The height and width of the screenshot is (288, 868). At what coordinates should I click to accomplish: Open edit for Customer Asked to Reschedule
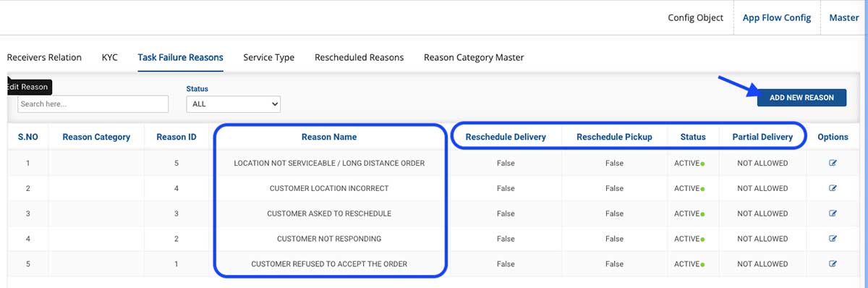coord(833,213)
